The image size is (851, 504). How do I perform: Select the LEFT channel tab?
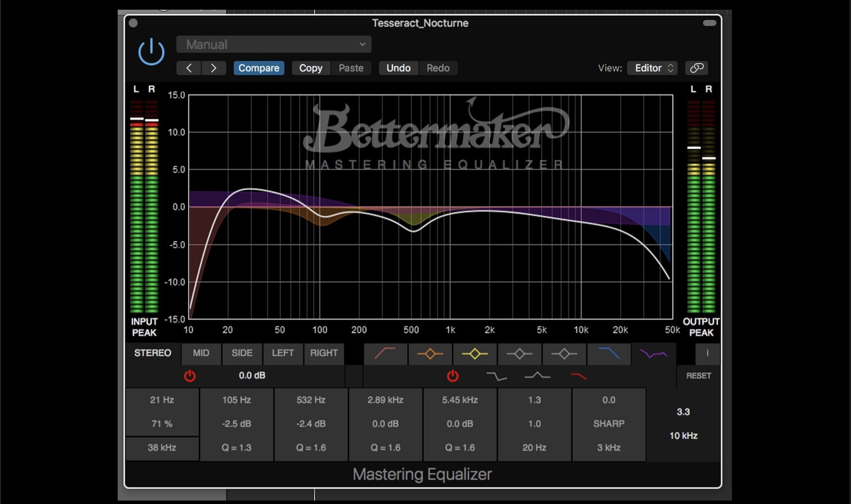(x=283, y=353)
